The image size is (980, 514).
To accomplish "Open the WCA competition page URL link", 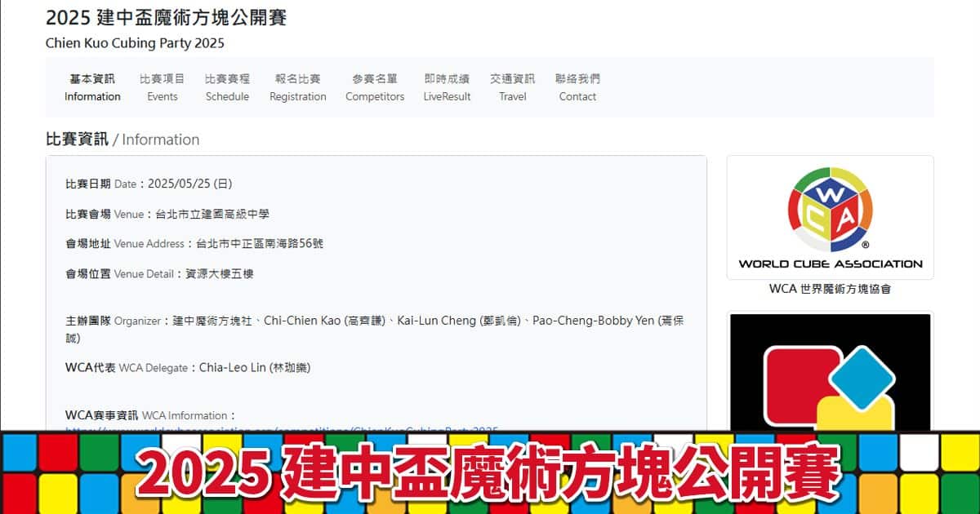I will [282, 428].
